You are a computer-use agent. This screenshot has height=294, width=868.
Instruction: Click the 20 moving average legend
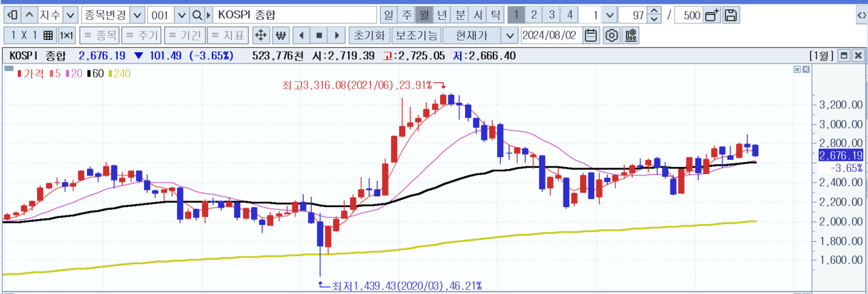(x=73, y=73)
